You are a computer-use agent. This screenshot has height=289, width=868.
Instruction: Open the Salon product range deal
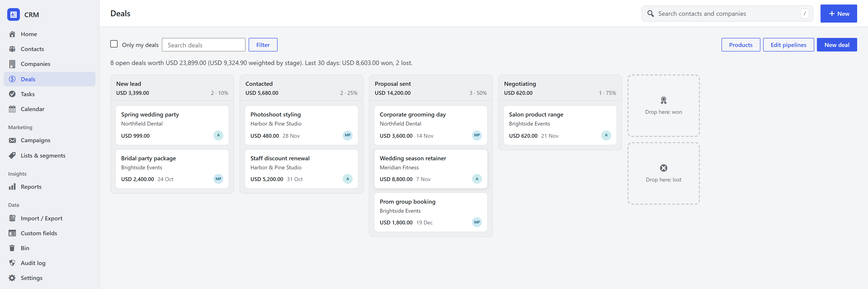(560, 125)
